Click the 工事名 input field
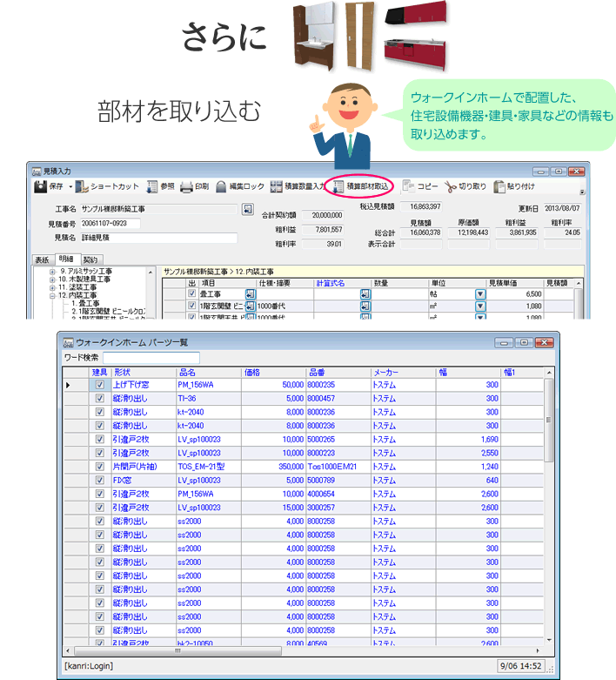 tap(158, 209)
